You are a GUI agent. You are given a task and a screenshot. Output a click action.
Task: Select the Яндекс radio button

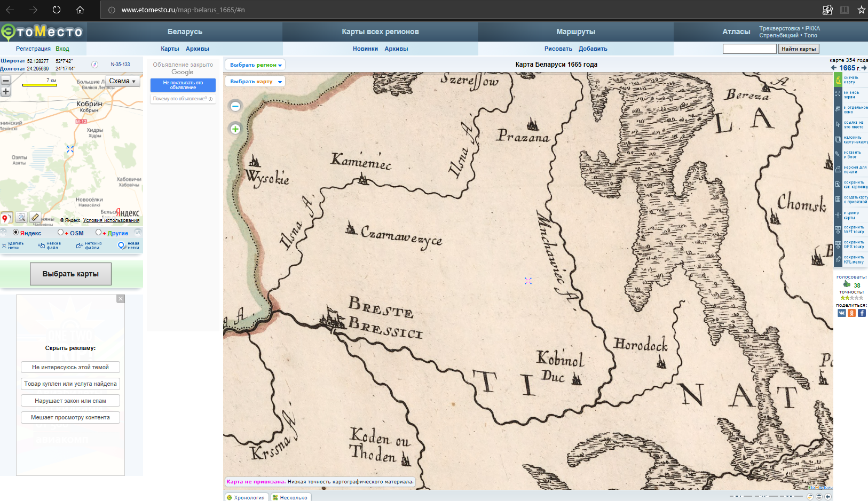coord(16,233)
